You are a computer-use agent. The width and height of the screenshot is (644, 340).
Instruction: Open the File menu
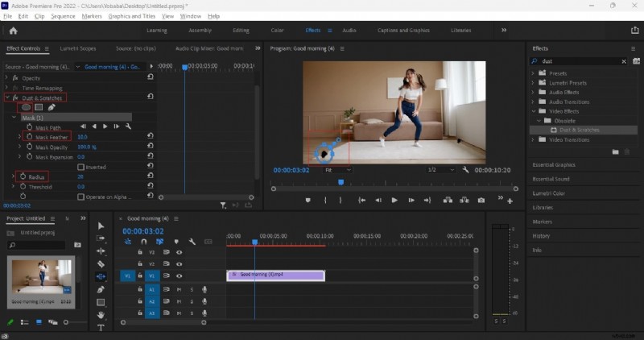(8, 16)
